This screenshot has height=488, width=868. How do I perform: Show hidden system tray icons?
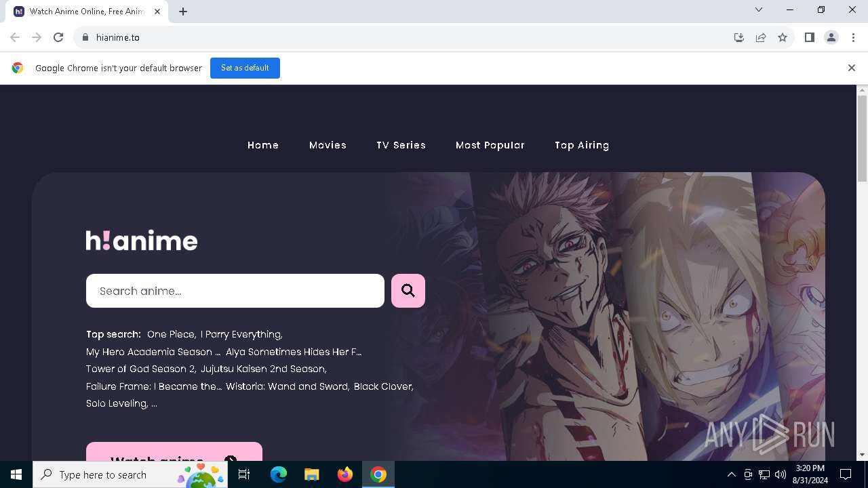click(x=731, y=474)
